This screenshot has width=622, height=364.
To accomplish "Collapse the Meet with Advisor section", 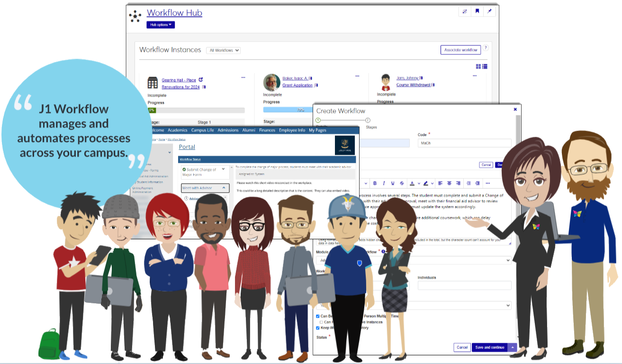I will pyautogui.click(x=224, y=188).
